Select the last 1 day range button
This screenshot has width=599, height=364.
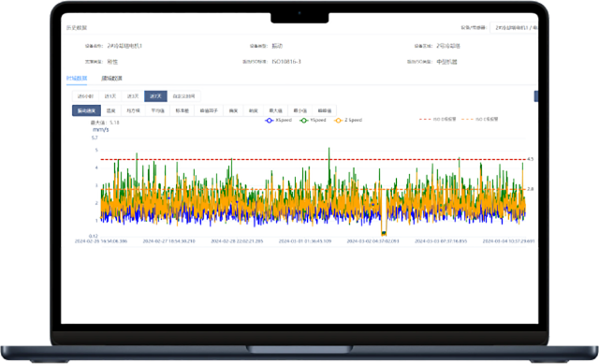pyautogui.click(x=110, y=96)
